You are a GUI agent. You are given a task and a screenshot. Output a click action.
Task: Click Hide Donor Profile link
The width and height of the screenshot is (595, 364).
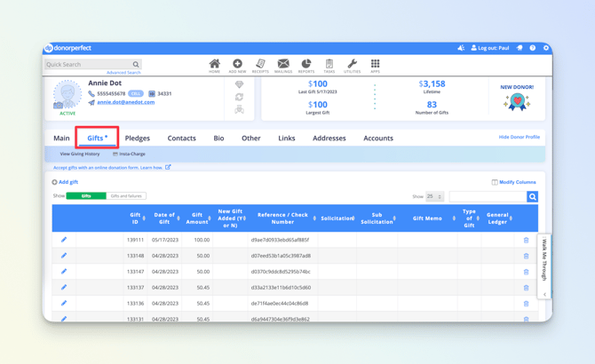pyautogui.click(x=520, y=137)
